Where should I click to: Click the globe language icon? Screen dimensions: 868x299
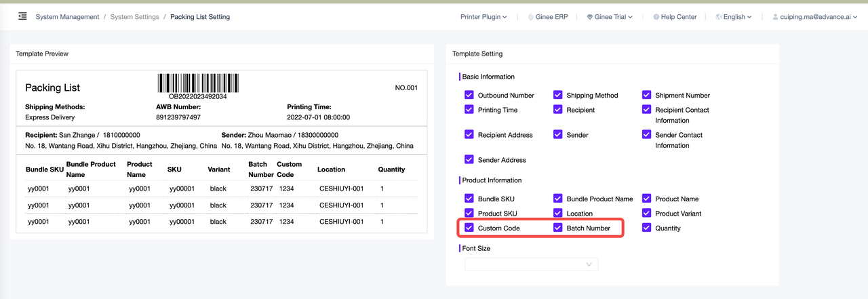coord(719,17)
